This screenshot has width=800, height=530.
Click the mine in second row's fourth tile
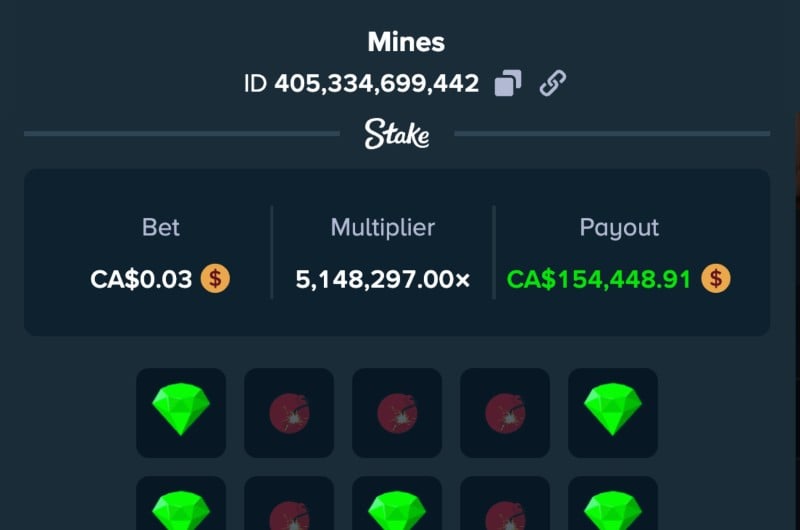click(x=505, y=503)
